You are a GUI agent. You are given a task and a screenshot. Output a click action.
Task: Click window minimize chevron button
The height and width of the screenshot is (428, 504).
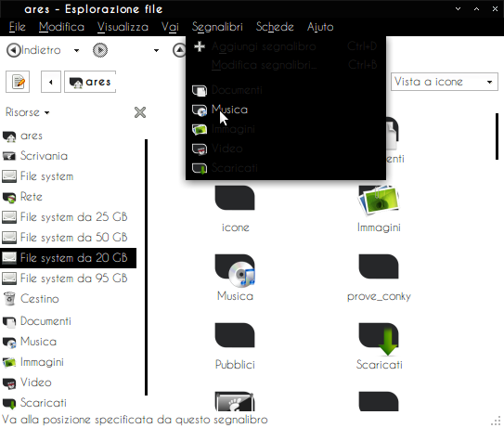458,9
